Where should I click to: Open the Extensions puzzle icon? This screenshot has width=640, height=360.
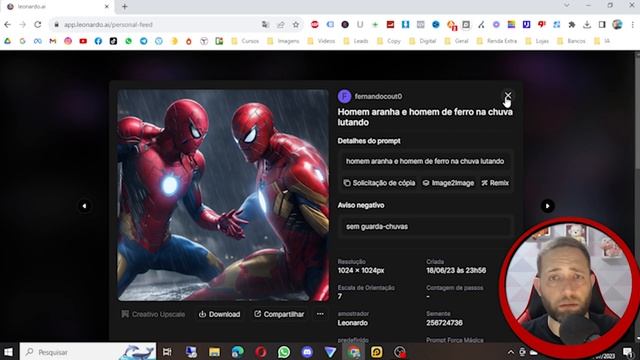click(x=572, y=24)
